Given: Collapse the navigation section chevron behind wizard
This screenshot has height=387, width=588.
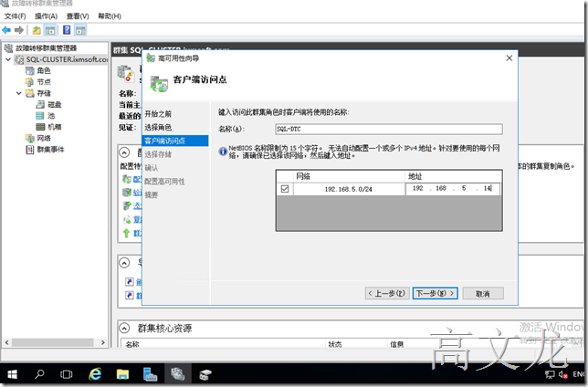Looking at the screenshot, I should [x=124, y=263].
